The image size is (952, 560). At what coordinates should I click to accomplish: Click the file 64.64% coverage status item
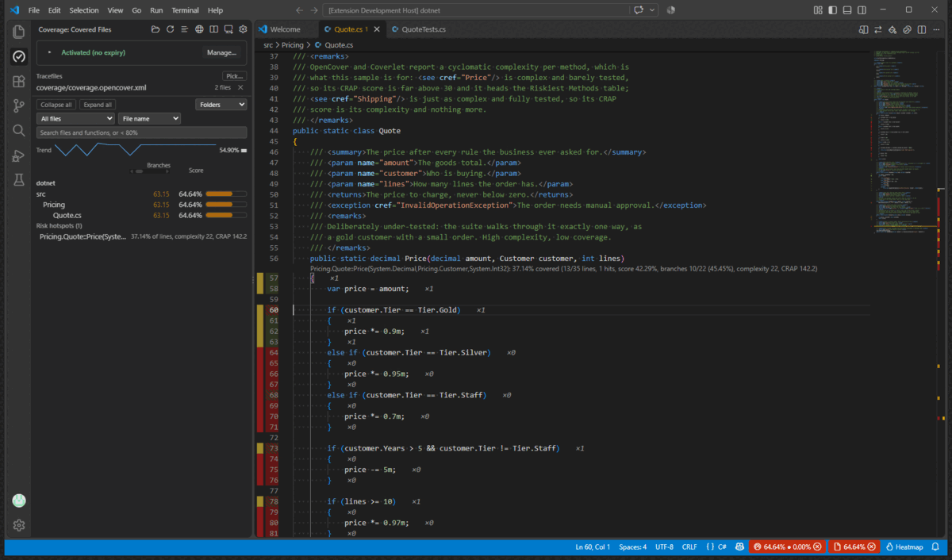854,547
